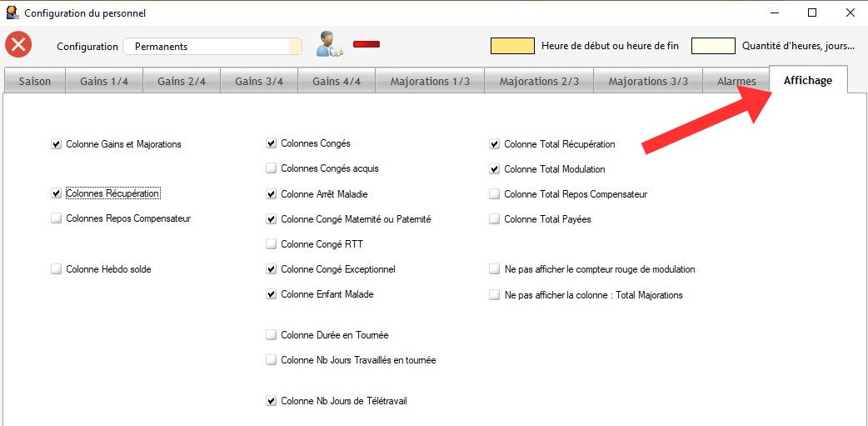Click the orange Heure de début color swatch
868x426 pixels.
click(x=512, y=47)
